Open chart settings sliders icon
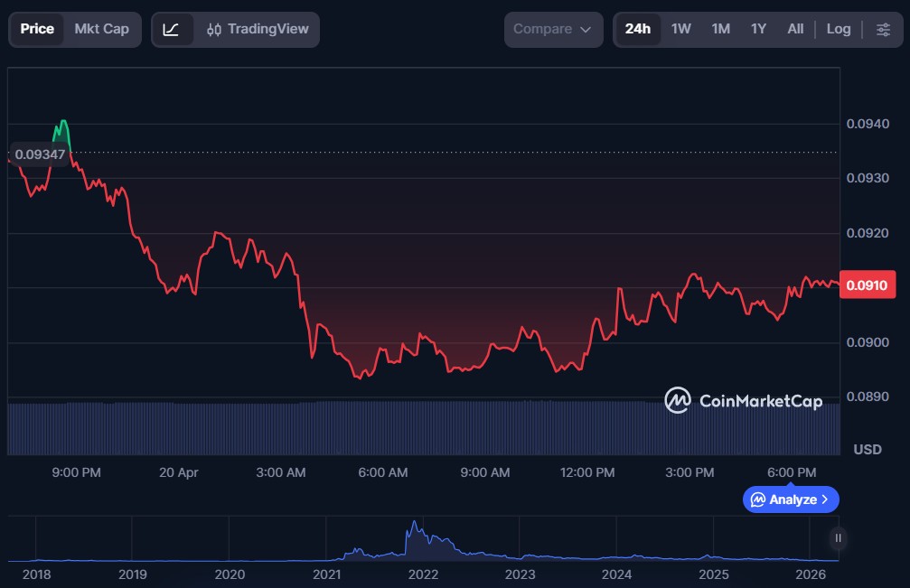The width and height of the screenshot is (910, 588). point(883,29)
